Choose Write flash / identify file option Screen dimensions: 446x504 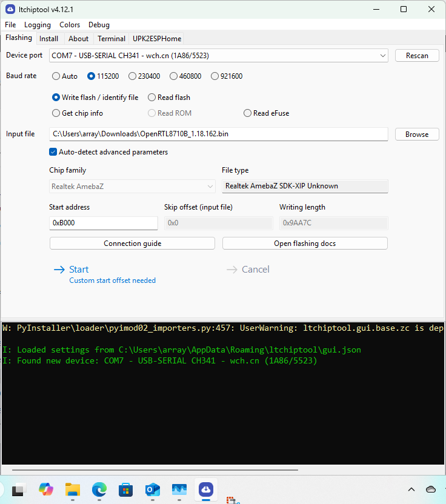coord(95,98)
